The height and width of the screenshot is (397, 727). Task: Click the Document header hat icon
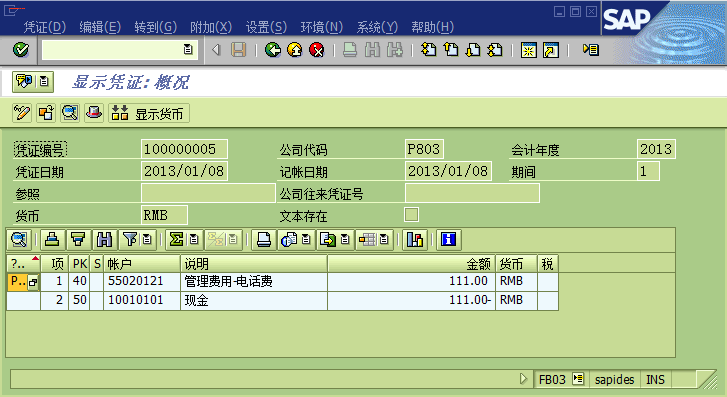[94, 113]
